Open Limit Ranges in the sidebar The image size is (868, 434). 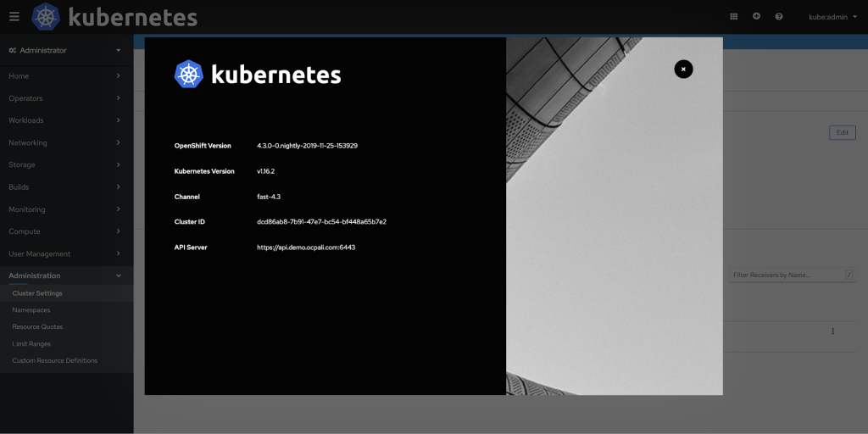[66, 344]
